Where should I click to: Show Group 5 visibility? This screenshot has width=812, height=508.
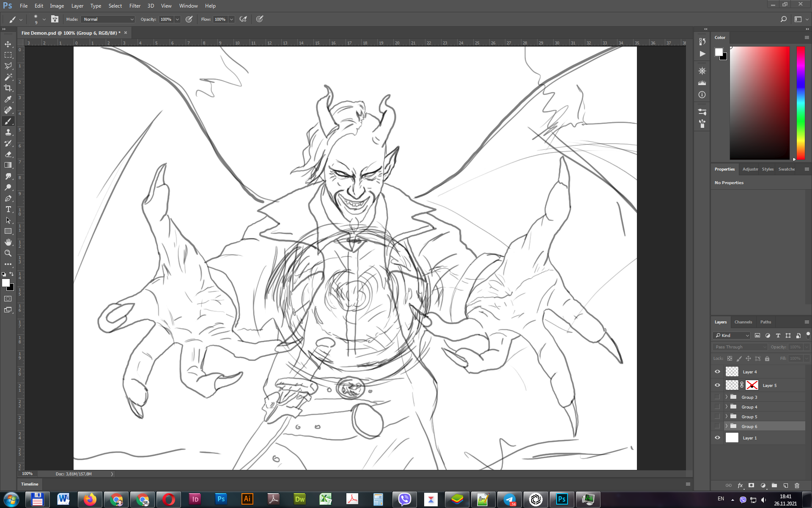[x=717, y=417]
